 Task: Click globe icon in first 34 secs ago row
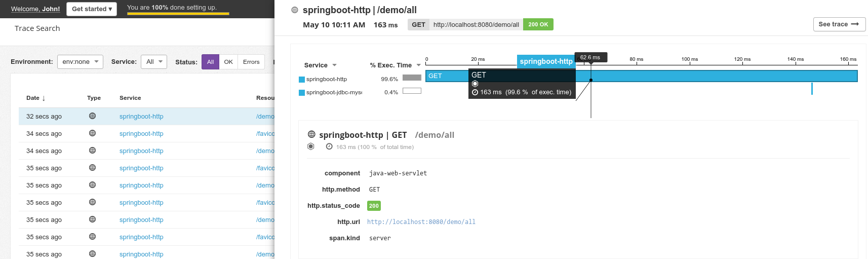tap(92, 133)
